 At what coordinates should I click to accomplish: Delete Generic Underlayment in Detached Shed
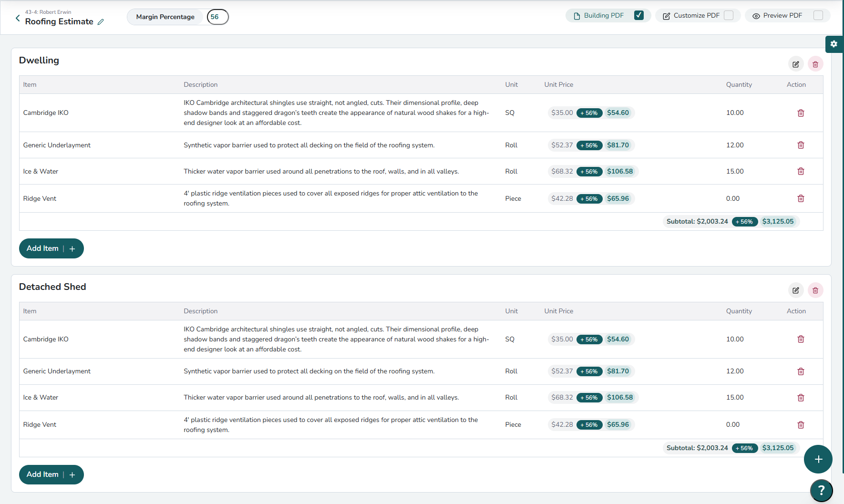point(801,371)
